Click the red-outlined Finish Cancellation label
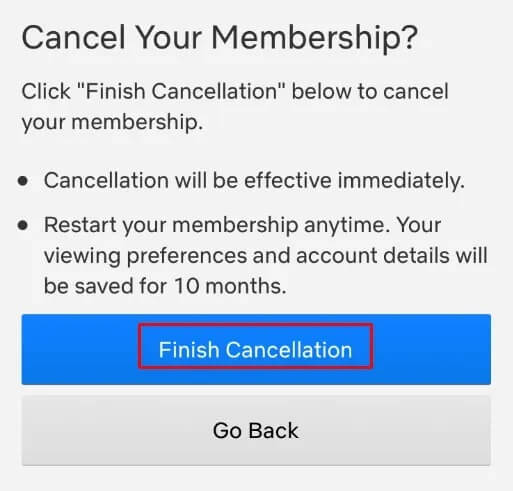This screenshot has width=513, height=491. [256, 346]
